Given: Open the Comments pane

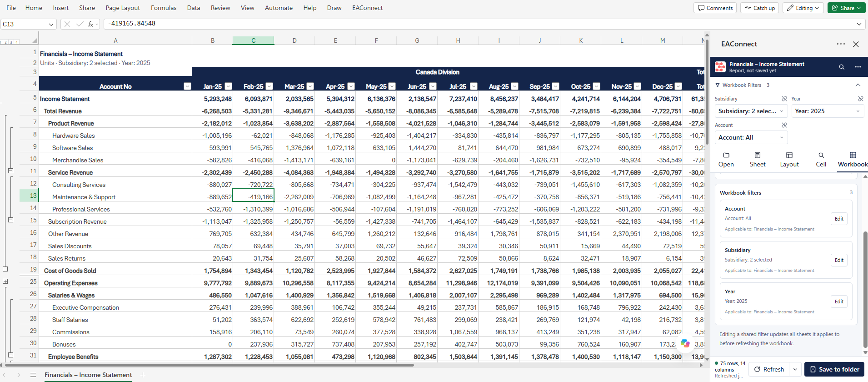Looking at the screenshot, I should tap(715, 8).
